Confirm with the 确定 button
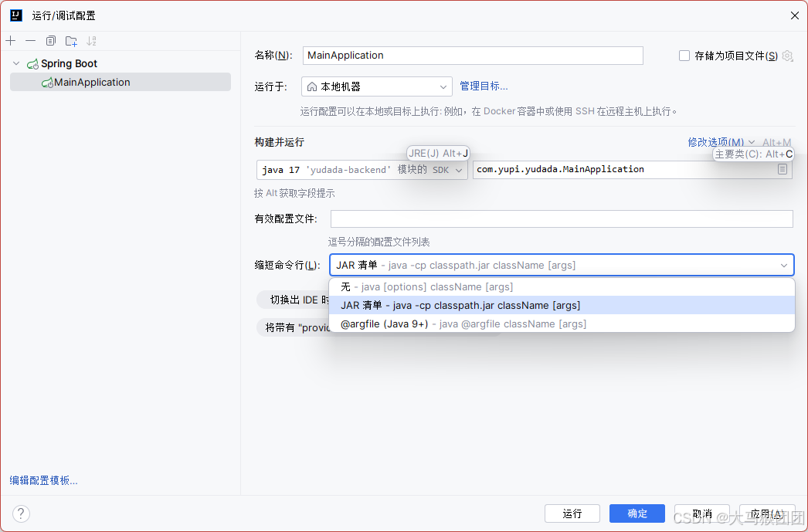Screen dimensions: 808x532 [637, 513]
